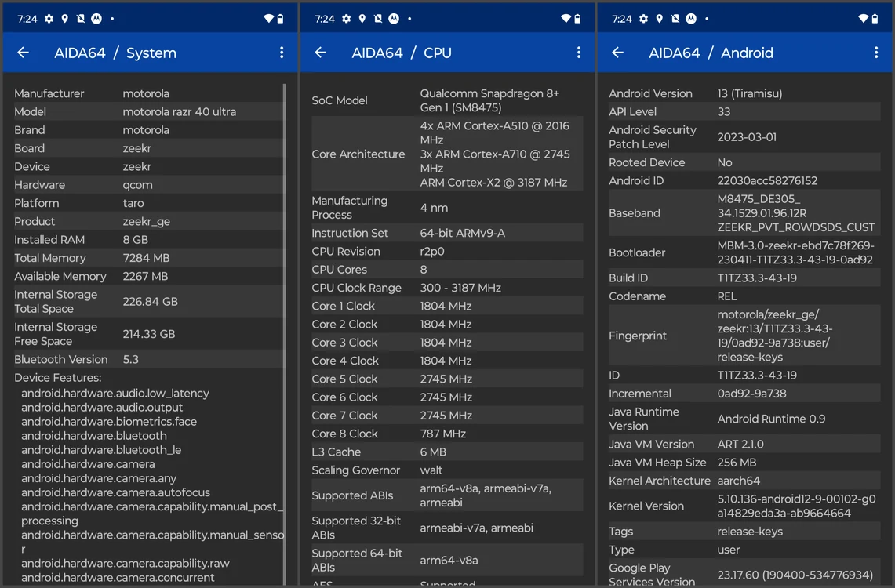Go back from the AIDA64 System screen
This screenshot has height=588, width=895.
tap(24, 53)
